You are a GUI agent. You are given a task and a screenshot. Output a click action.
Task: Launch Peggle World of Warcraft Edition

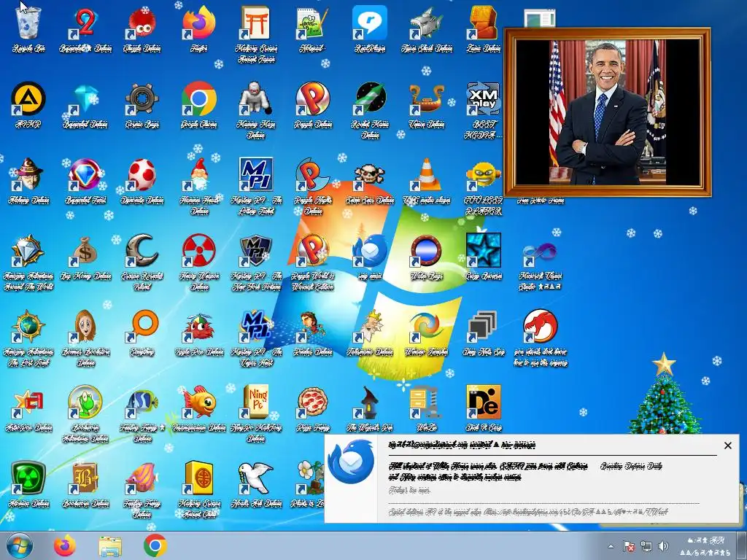point(312,250)
